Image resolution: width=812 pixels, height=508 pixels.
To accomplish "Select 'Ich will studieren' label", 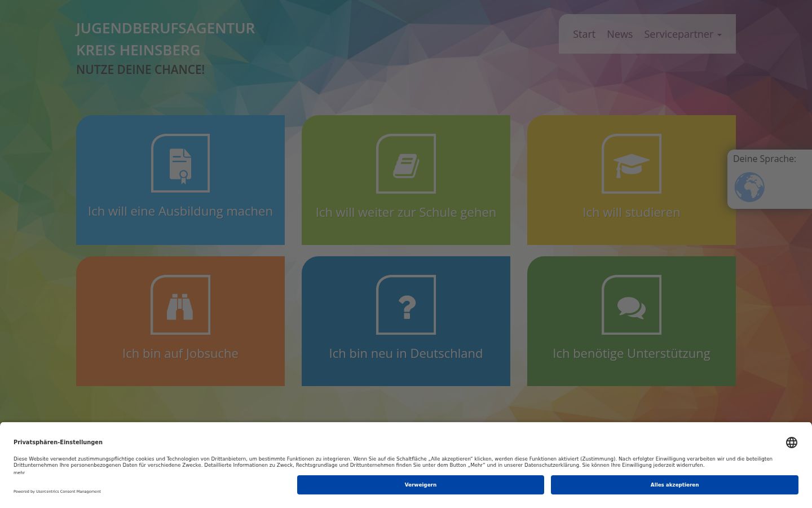I will tap(632, 212).
